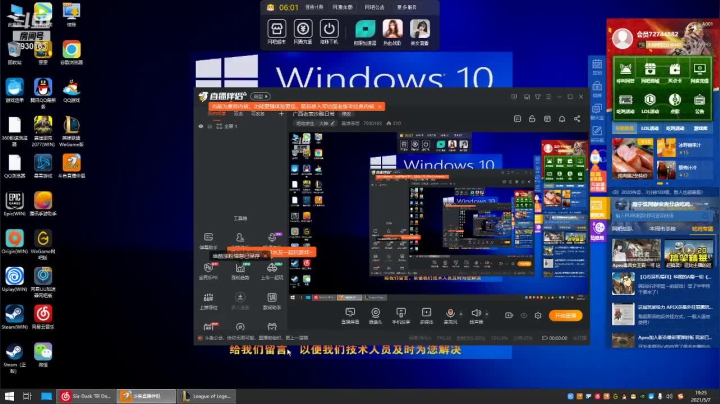Switch to League of Legends taskbar item
720x404 pixels.
tap(207, 396)
